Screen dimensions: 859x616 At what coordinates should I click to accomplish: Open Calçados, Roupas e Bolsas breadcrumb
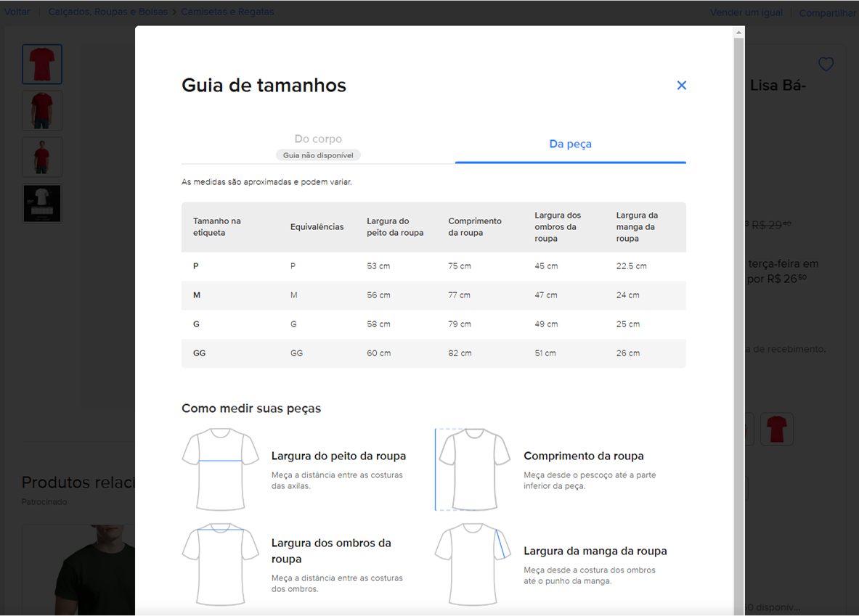(x=108, y=12)
